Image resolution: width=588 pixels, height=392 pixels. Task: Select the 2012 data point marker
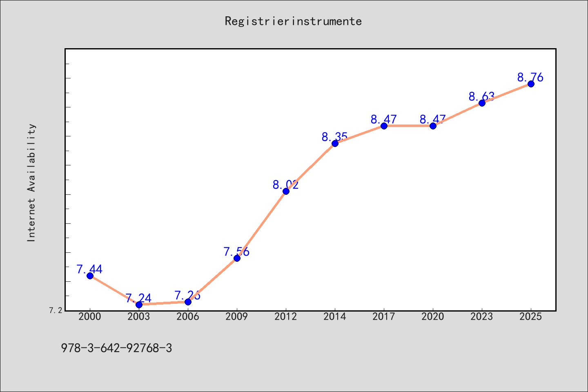tap(286, 191)
